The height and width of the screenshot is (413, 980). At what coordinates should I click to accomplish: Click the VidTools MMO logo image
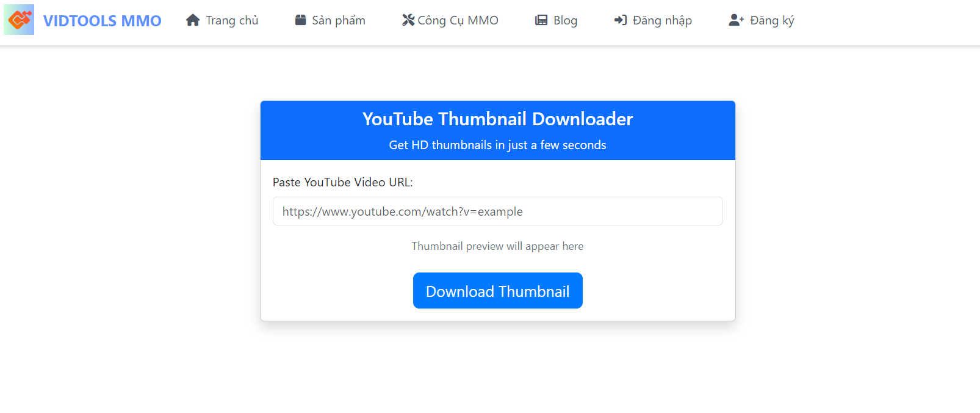19,20
